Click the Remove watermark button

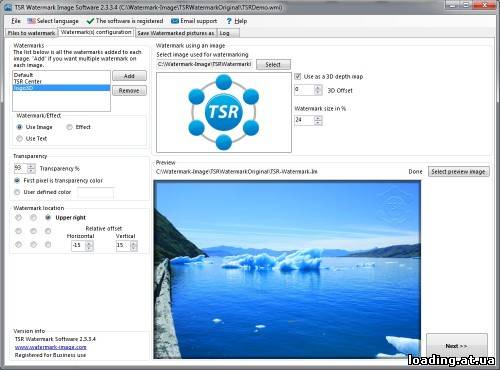[x=129, y=91]
